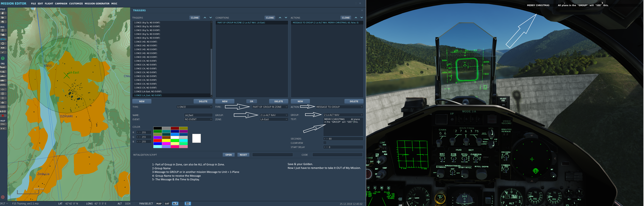
Task: Click the save mission floppy icon
Action: click(3, 22)
